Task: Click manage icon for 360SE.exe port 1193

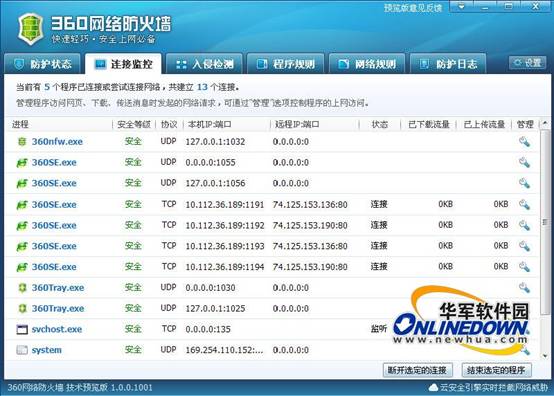Action: 524,246
